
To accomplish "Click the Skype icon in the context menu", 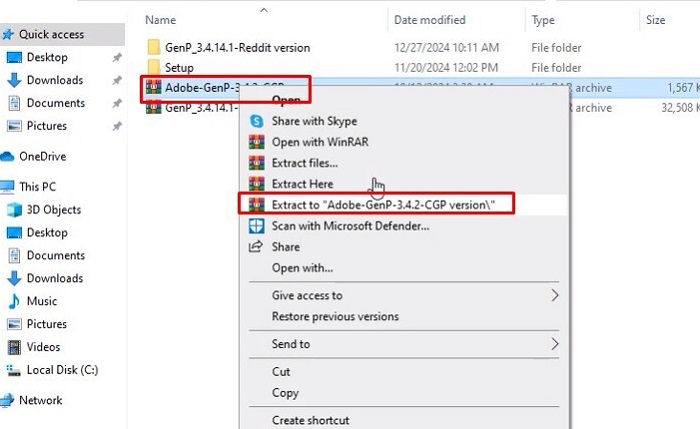I will click(x=257, y=121).
